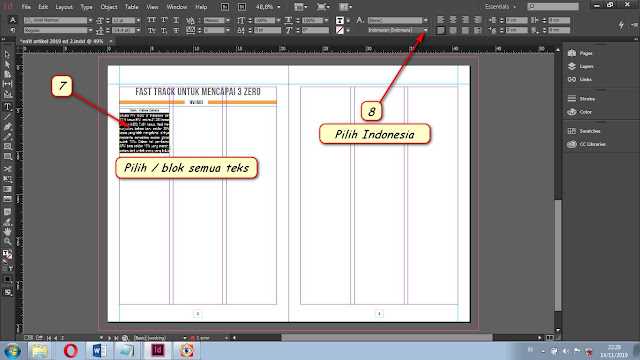Select the Scissors tool

7,169
